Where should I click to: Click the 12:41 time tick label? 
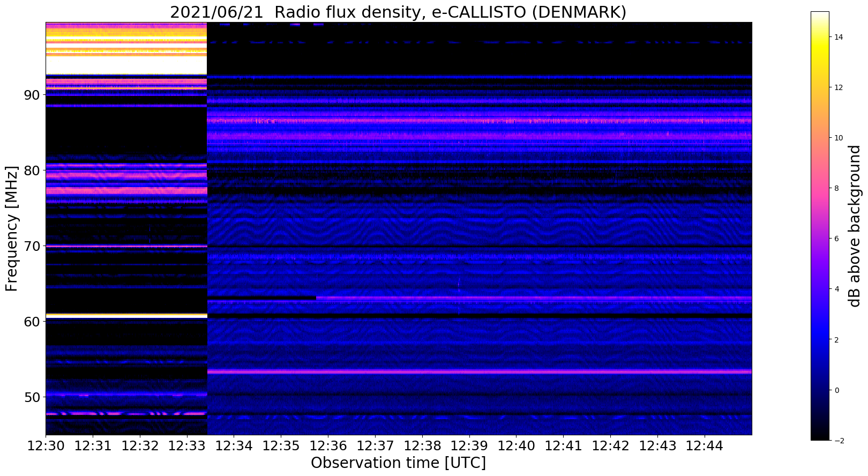click(564, 446)
